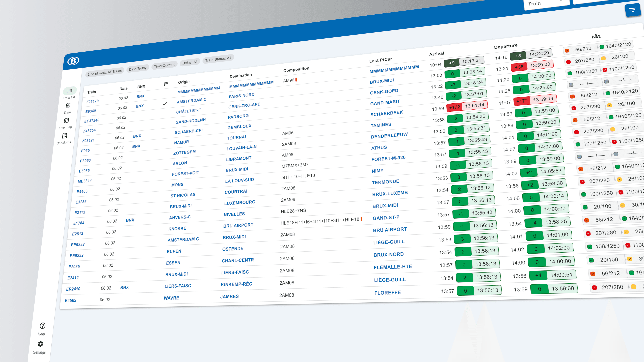Image resolution: width=644 pixels, height=362 pixels.
Task: Click the passengers occupancy column icon
Action: tap(596, 37)
